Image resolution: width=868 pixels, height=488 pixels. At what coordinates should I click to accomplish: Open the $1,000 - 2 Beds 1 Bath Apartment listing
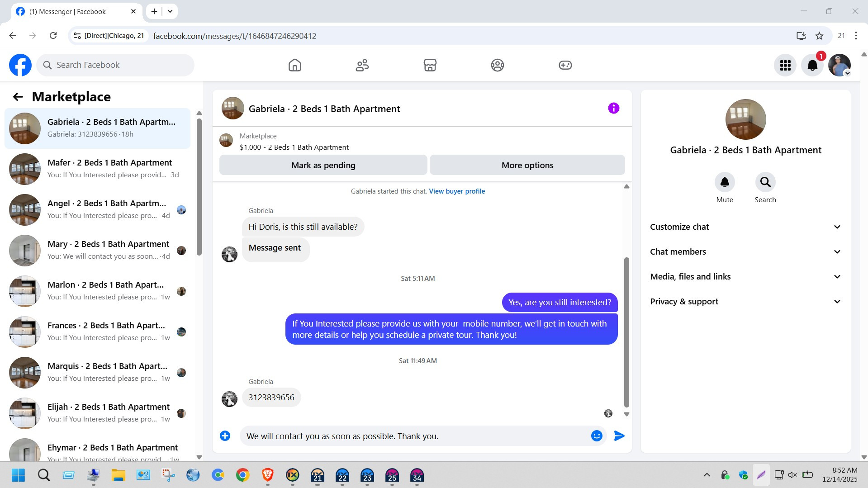294,147
